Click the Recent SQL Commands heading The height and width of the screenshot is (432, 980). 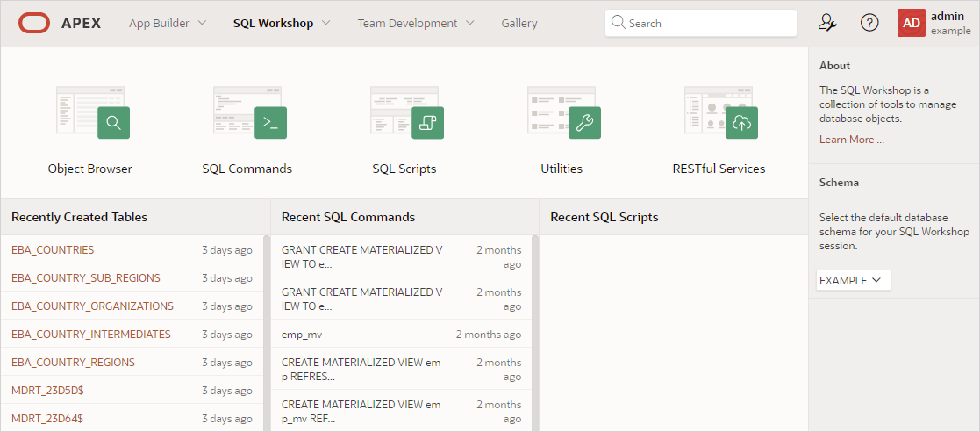348,217
